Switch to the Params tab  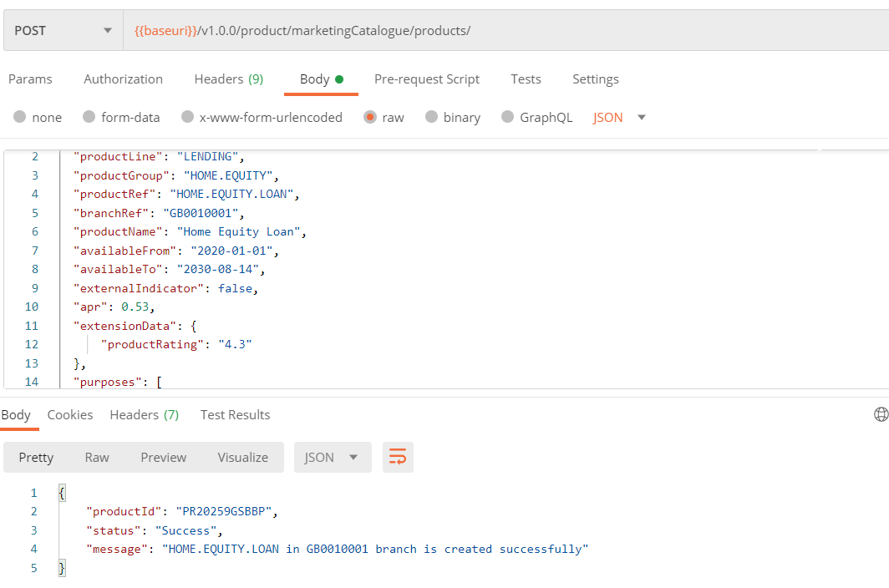pyautogui.click(x=30, y=79)
